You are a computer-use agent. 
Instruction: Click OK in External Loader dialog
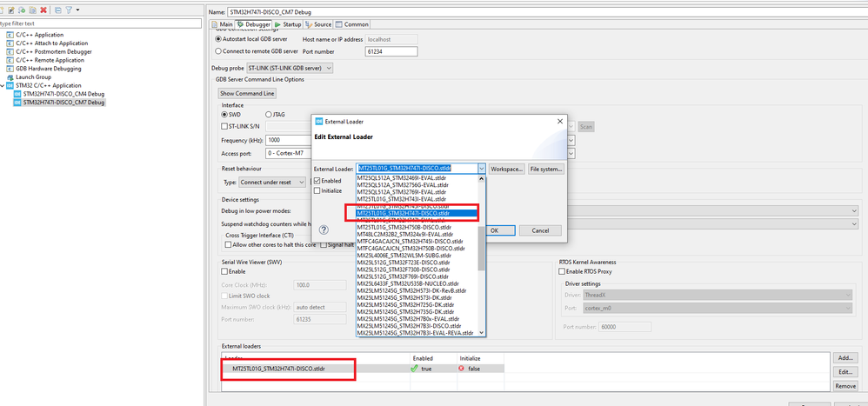coord(494,230)
